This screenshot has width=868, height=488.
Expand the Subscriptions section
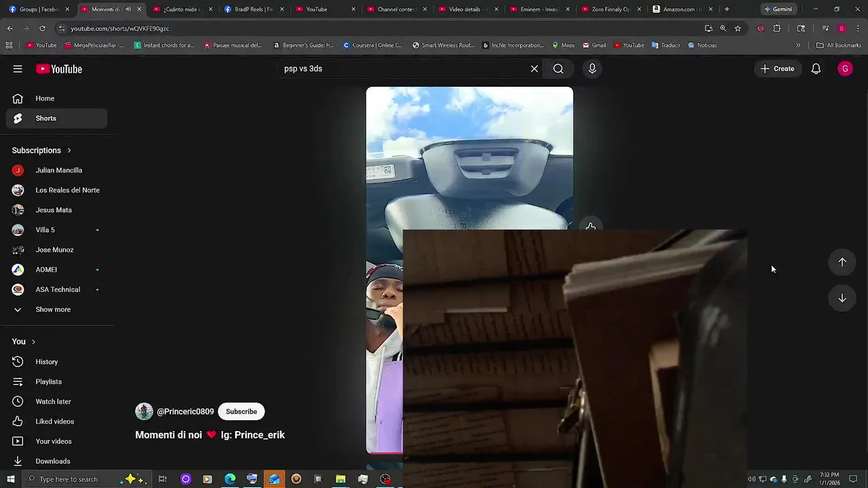pyautogui.click(x=41, y=150)
